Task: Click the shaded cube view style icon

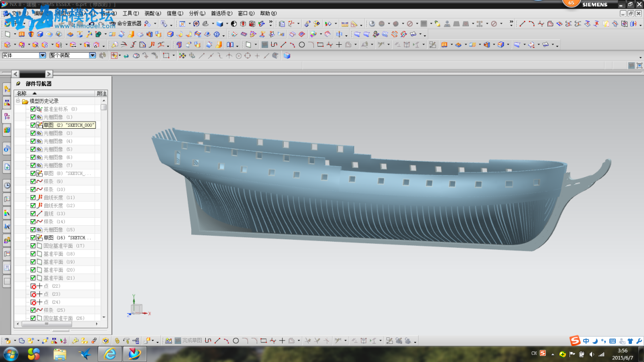Action: (x=219, y=24)
